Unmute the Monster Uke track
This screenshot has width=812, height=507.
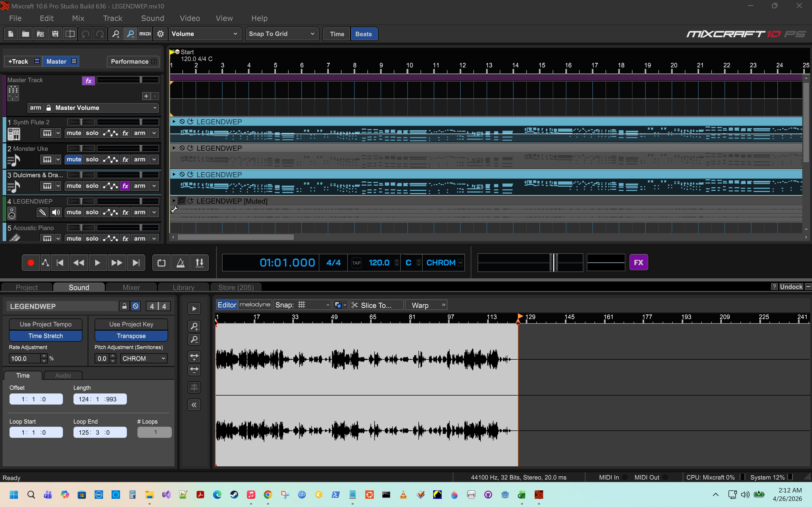click(74, 159)
